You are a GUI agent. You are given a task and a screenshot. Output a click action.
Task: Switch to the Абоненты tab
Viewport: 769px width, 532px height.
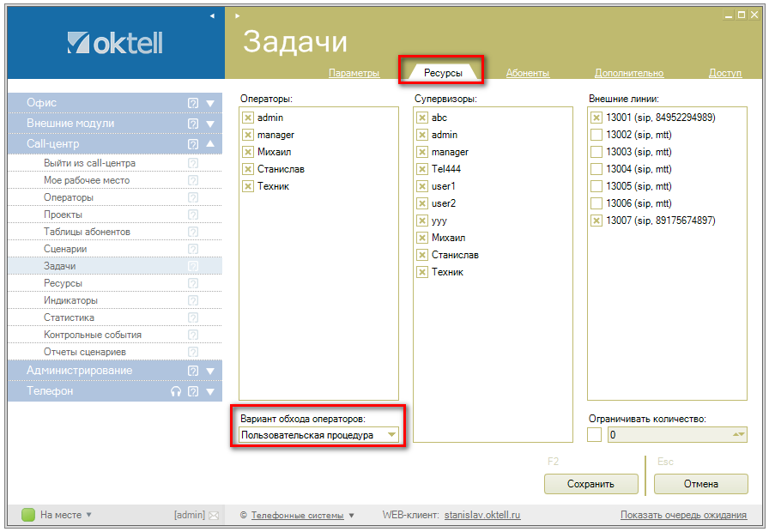(527, 73)
